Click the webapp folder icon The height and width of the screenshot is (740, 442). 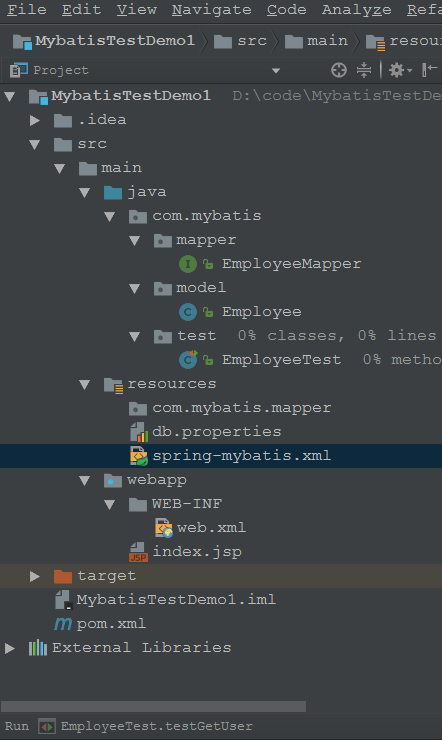(113, 480)
